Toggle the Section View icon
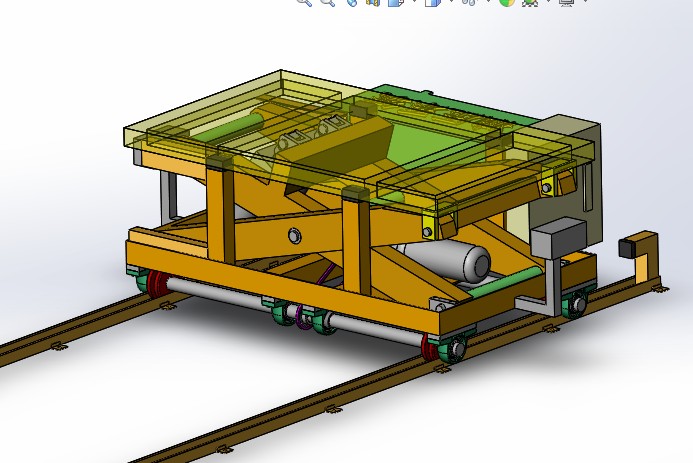Screen dimensions: 693x463 tap(373, 2)
